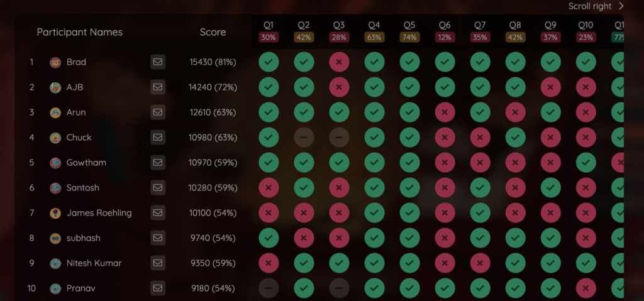644x301 pixels.
Task: Click the 12% badge under Q6
Action: [445, 37]
